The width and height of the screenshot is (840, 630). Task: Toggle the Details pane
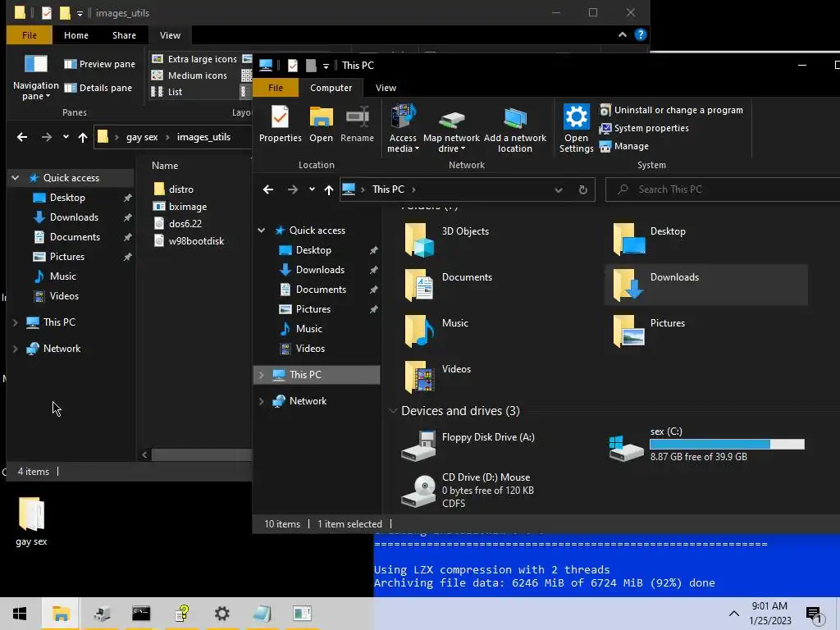pos(98,88)
